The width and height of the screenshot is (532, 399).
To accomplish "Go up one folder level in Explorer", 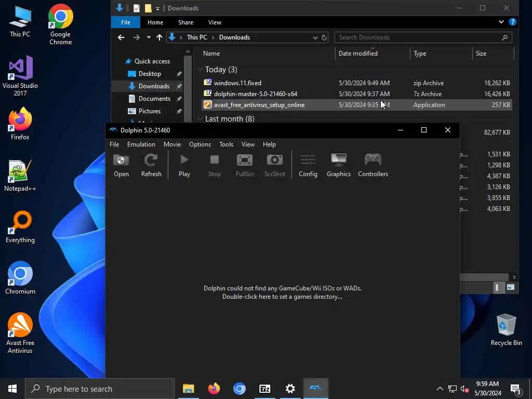I will point(159,37).
